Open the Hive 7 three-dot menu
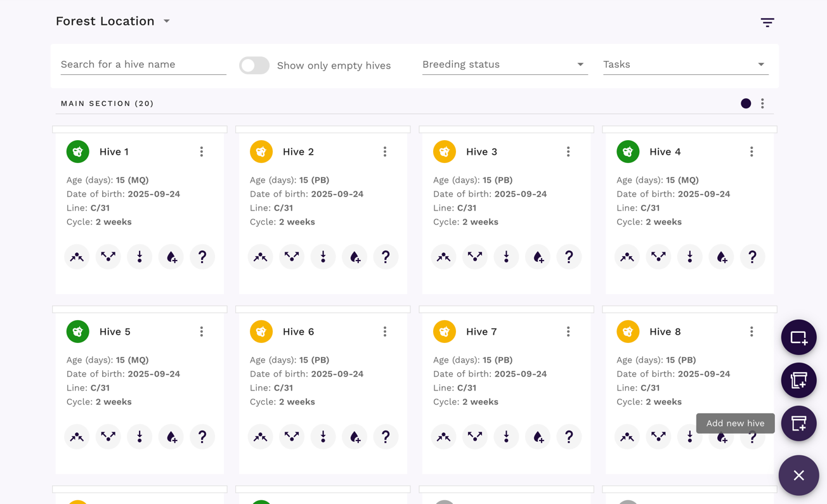The image size is (827, 504). coord(568,332)
